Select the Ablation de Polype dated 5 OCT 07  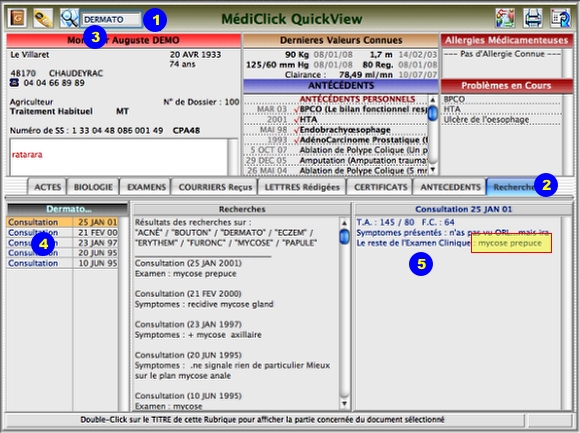[x=336, y=150]
